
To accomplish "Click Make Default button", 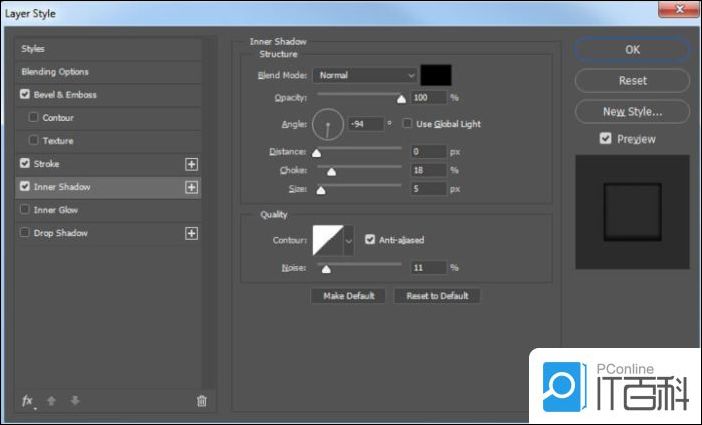I will click(x=348, y=296).
